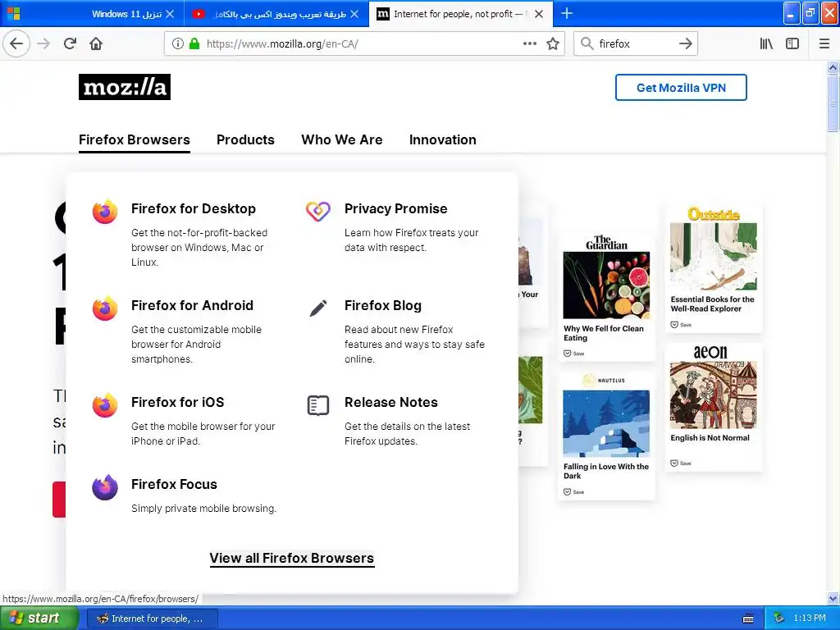Go back using the browser back arrow
Image resolution: width=840 pixels, height=630 pixels.
click(16, 43)
